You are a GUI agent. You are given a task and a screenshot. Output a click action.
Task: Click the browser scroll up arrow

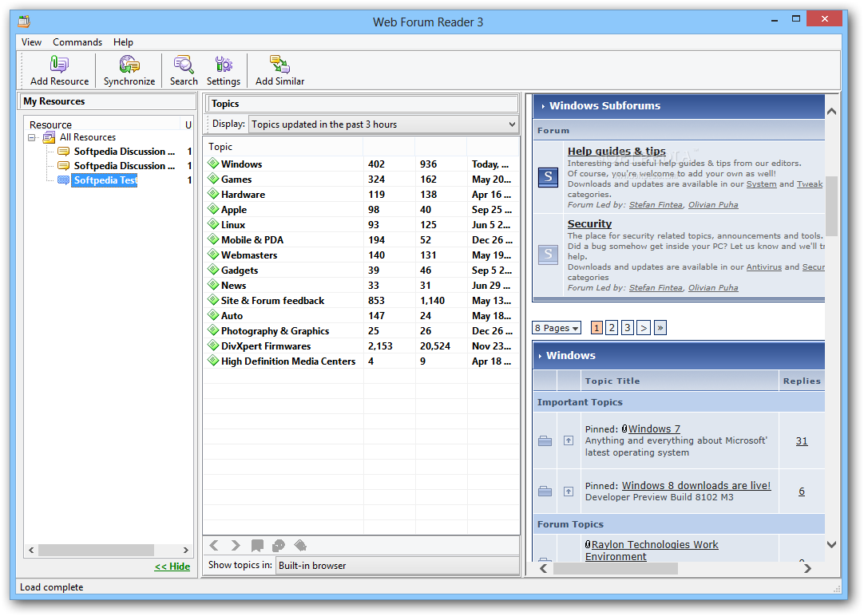tap(832, 112)
